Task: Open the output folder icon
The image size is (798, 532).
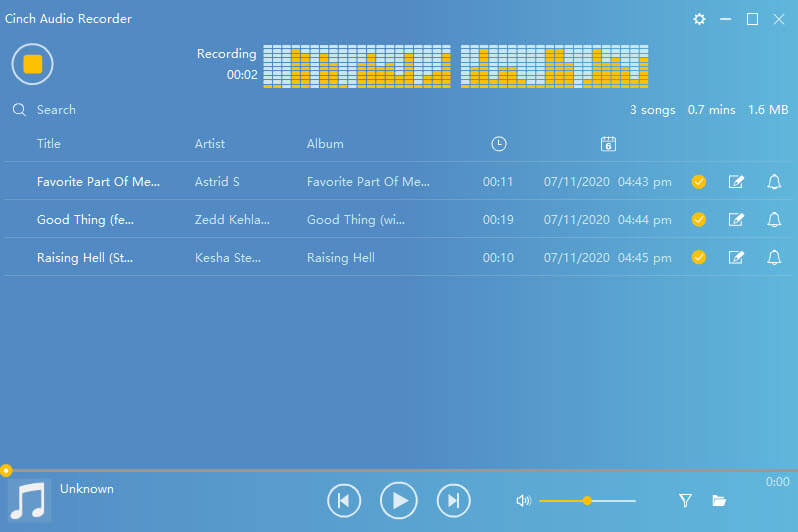Action: 718,500
